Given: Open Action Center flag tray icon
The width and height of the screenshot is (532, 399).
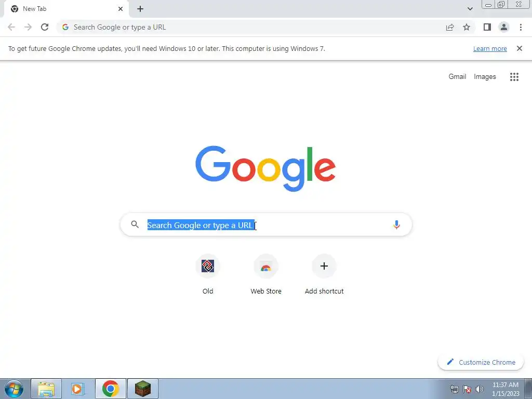Looking at the screenshot, I should click(x=467, y=389).
